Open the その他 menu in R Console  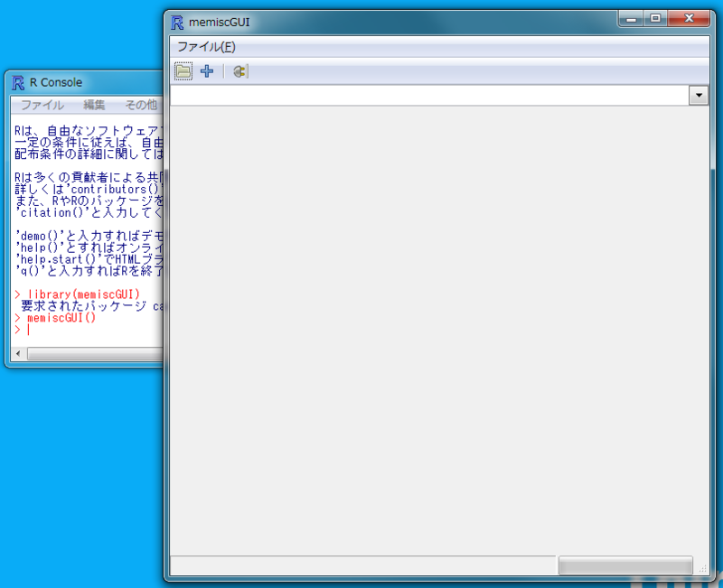[x=142, y=105]
